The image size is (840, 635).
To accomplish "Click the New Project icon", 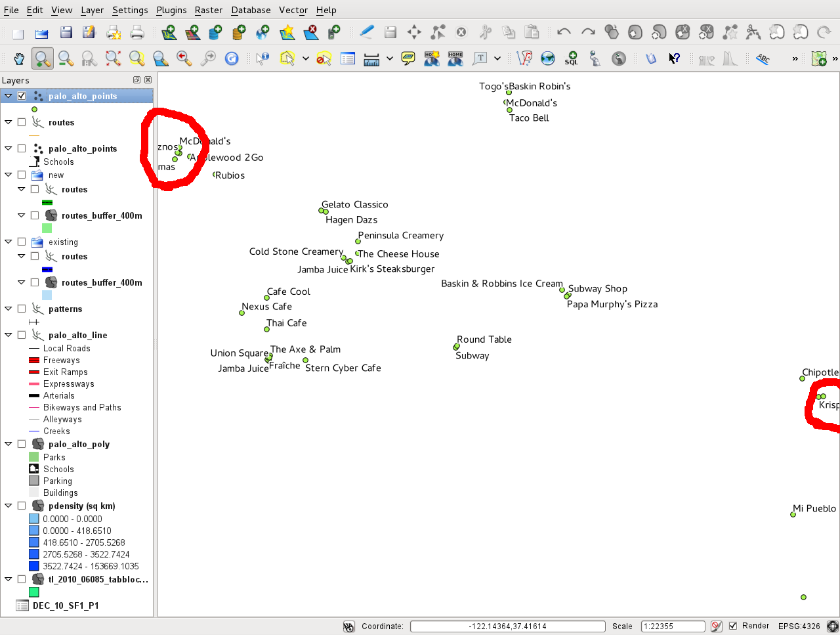I will [x=18, y=32].
